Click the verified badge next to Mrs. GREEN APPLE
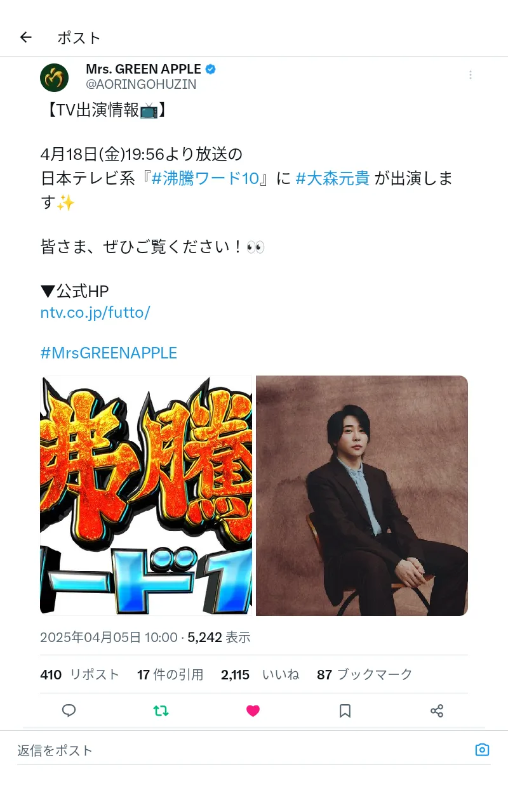 click(210, 69)
